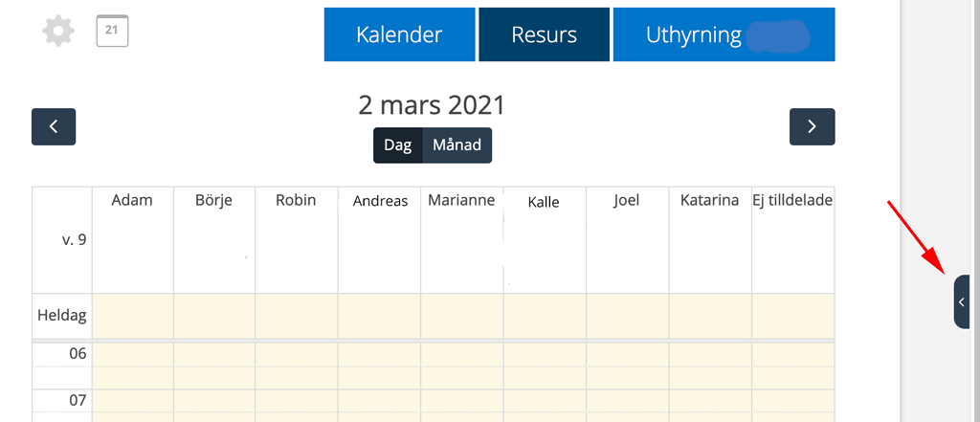Open the Uthyrning tab
Viewport: 980px width, 422px height.
(724, 34)
